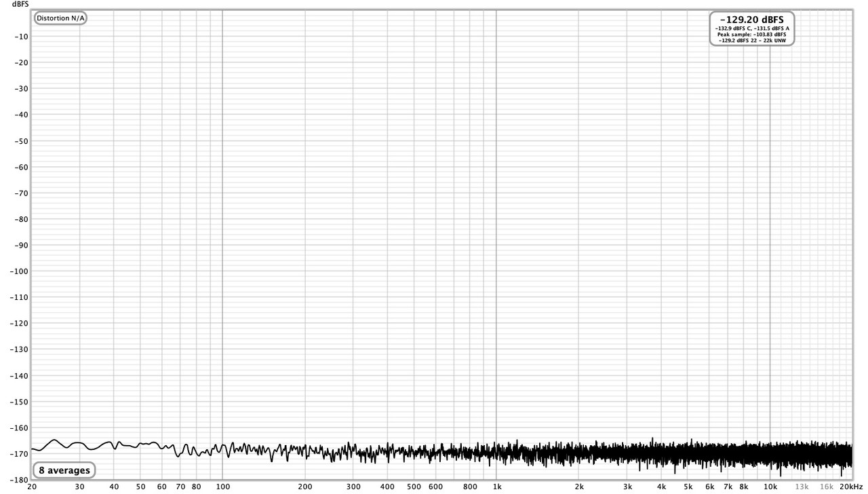Select the -129.20 dBFS level readout
Screen dimensions: 868x494
click(x=752, y=20)
